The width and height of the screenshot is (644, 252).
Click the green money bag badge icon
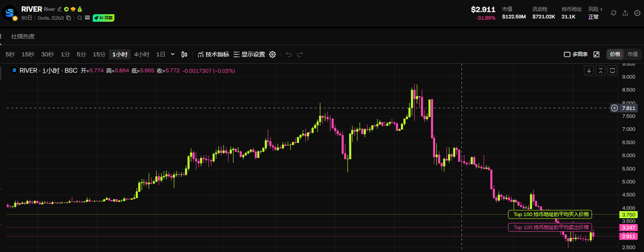click(x=79, y=10)
